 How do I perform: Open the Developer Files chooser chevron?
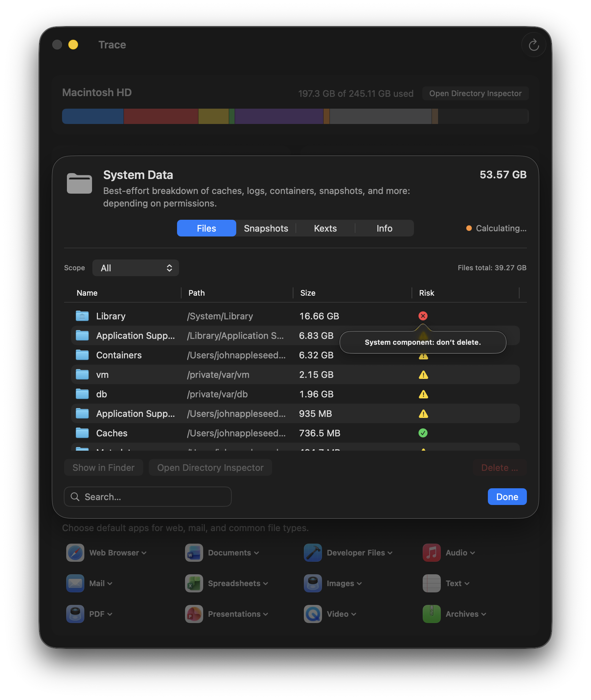tap(389, 553)
